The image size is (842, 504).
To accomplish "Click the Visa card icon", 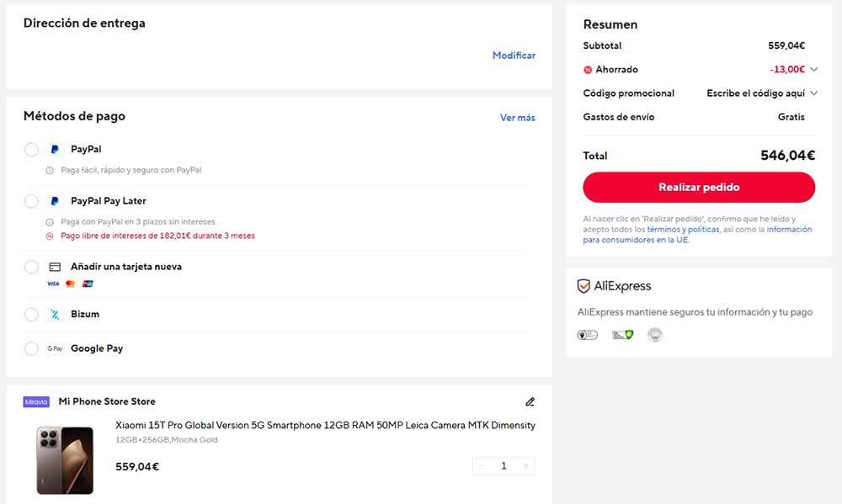I will 51,284.
